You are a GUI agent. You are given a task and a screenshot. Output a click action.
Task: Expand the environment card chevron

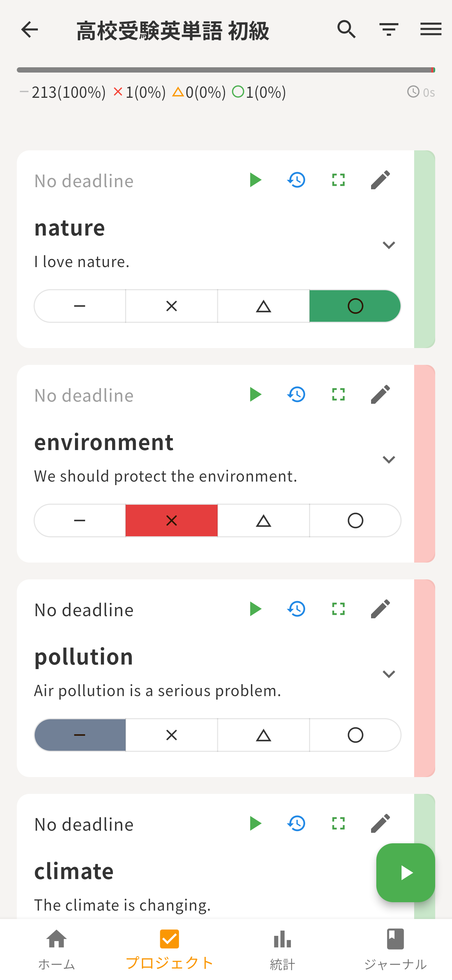coord(389,460)
